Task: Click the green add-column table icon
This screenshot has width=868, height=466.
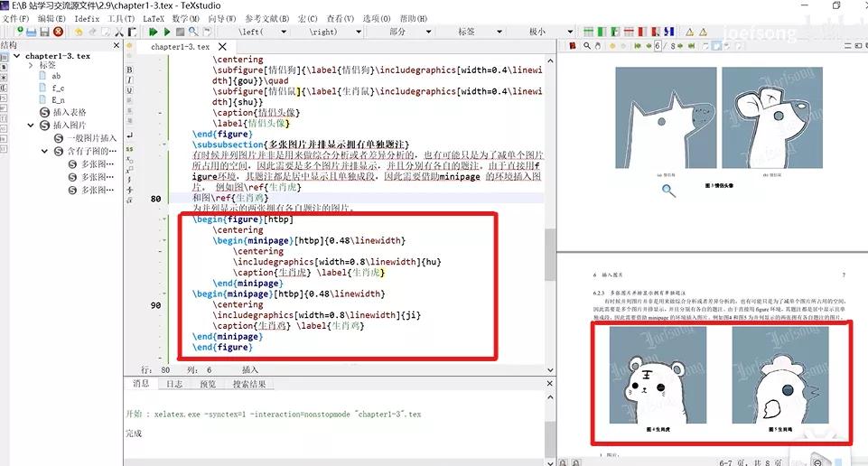Action: coord(602,33)
